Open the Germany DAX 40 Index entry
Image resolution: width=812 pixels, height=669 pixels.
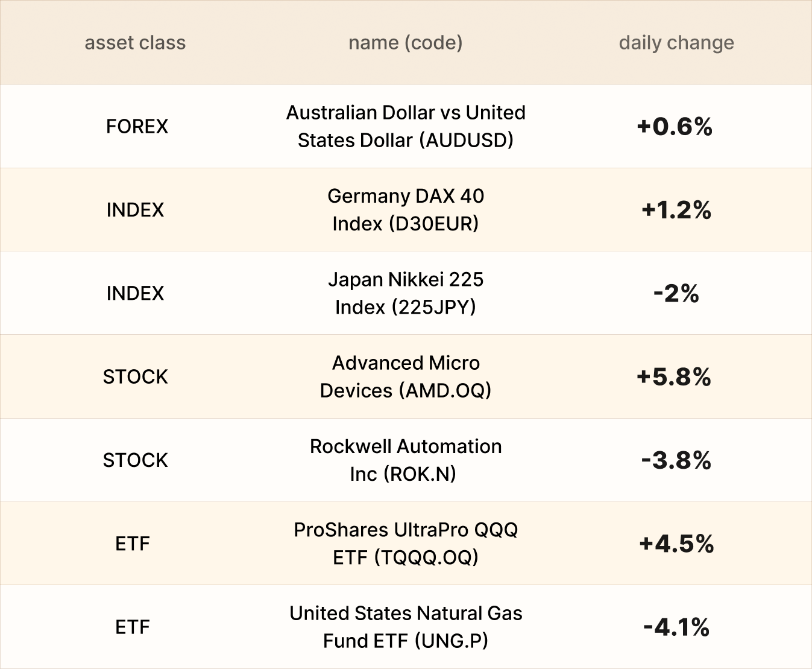click(x=405, y=209)
